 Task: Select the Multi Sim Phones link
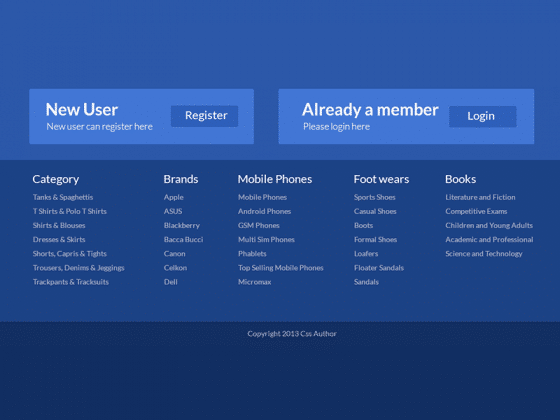click(x=266, y=240)
